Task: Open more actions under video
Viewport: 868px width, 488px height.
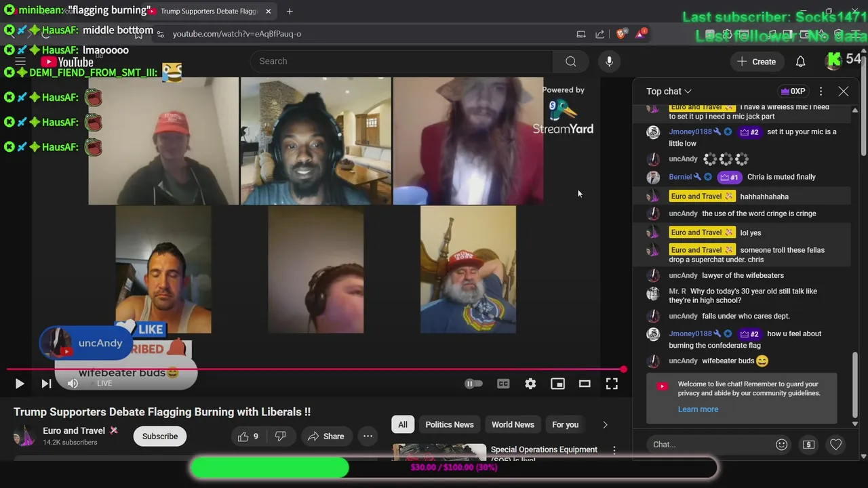Action: (368, 436)
